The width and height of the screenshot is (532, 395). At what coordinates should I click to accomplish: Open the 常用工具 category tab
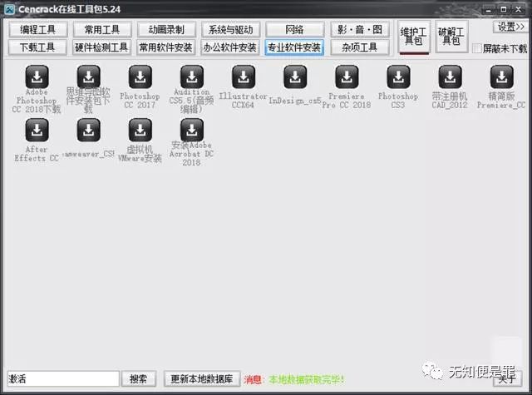click(101, 30)
